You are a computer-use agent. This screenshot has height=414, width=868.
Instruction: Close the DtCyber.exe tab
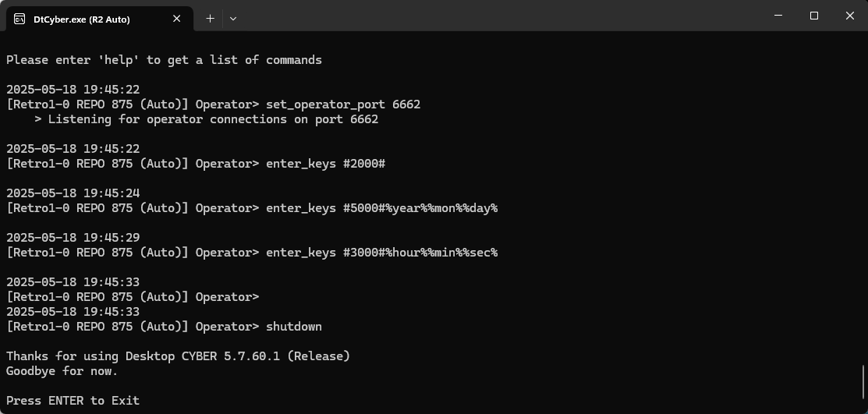click(177, 19)
